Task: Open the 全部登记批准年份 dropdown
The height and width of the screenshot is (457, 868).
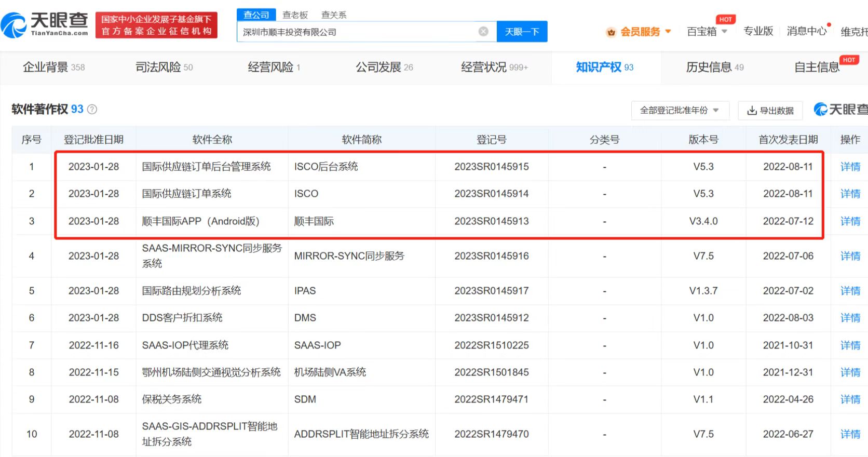Action: (x=680, y=110)
